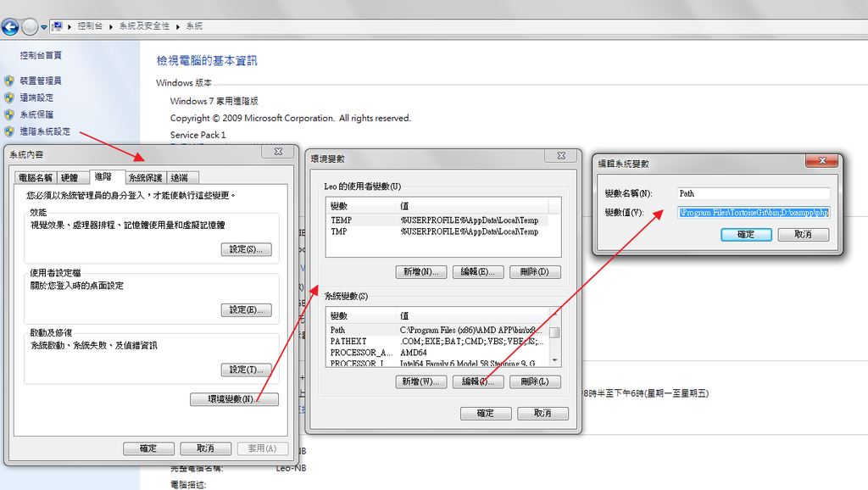
Task: Open the 環境變數(N) button
Action: pyautogui.click(x=234, y=398)
